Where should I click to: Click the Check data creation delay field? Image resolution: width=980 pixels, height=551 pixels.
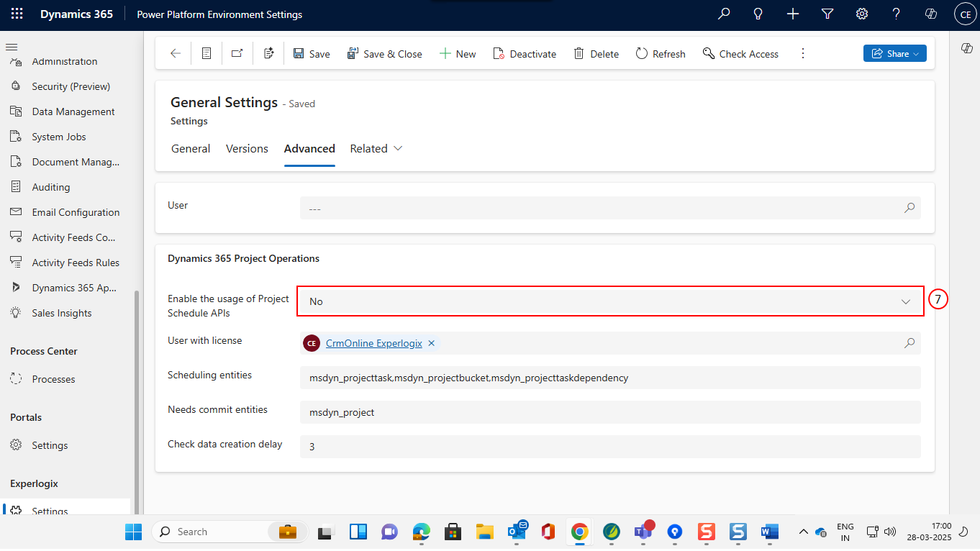[x=610, y=447]
